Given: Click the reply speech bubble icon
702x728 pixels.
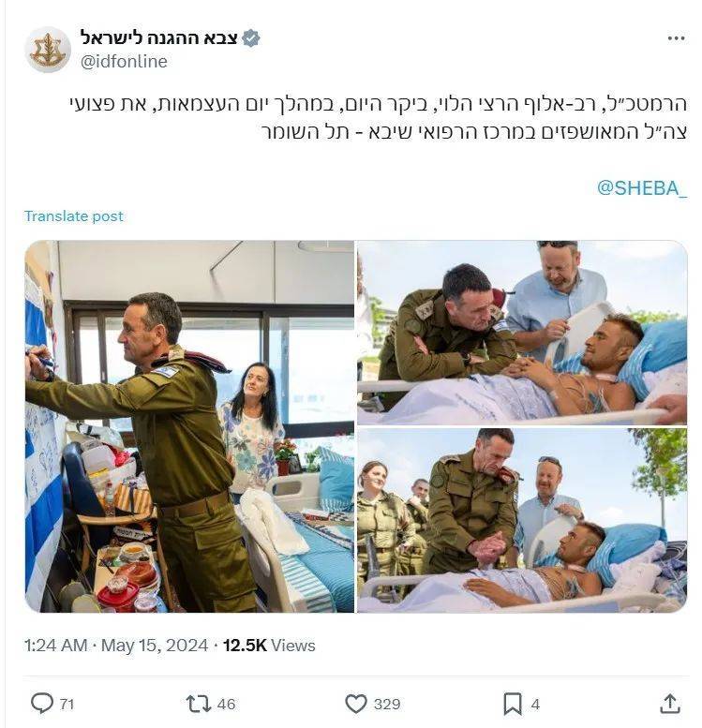Looking at the screenshot, I should pos(42,704).
